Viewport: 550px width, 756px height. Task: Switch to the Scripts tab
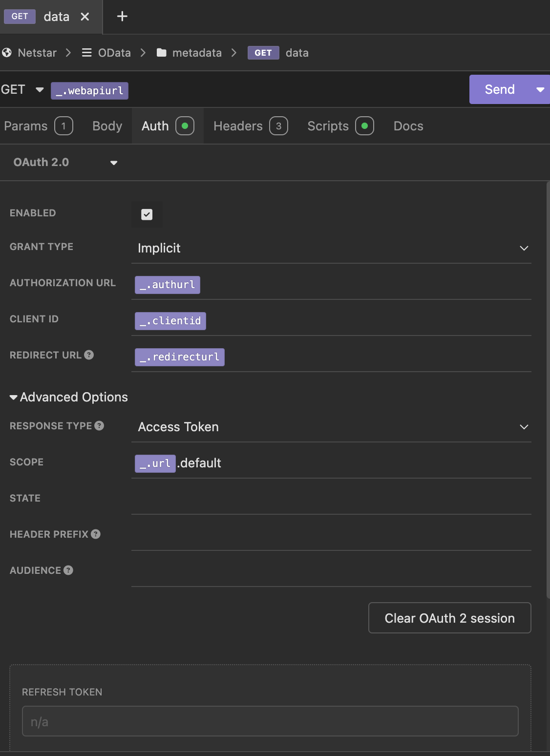pos(340,126)
